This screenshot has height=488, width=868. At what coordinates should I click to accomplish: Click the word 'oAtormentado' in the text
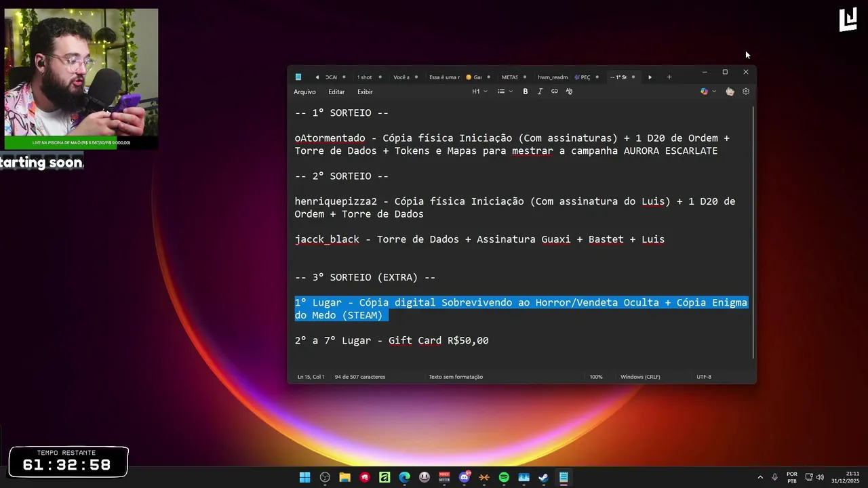330,138
